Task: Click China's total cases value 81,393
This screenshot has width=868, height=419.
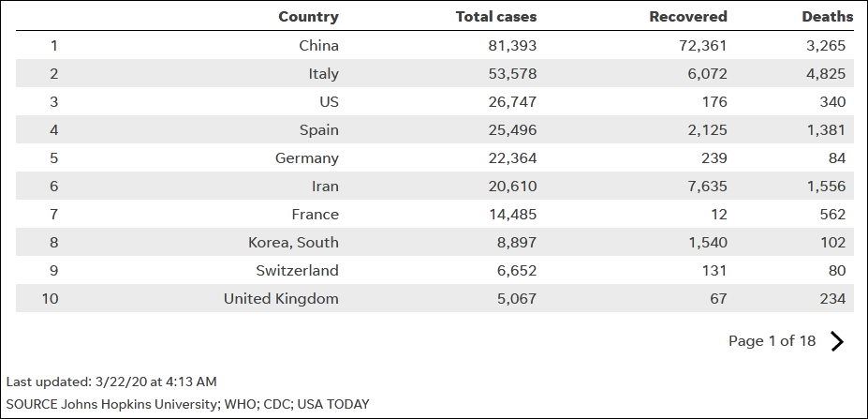Action: point(512,45)
